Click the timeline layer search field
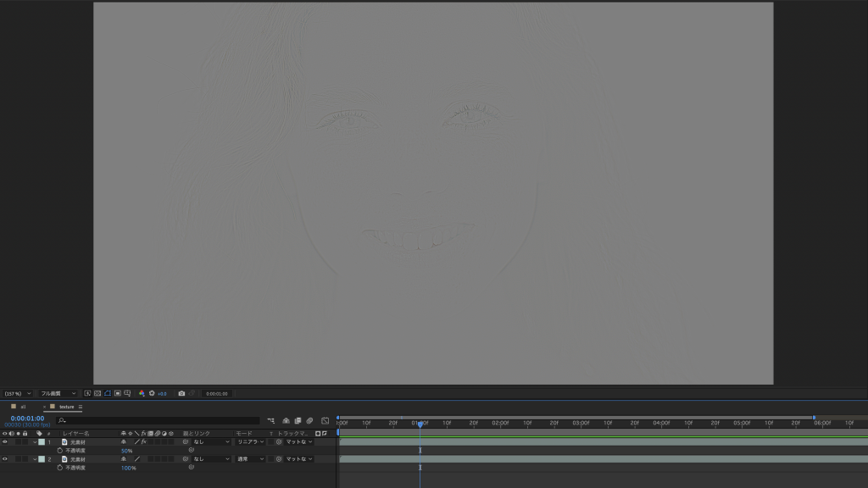This screenshot has width=868, height=488. pos(159,420)
